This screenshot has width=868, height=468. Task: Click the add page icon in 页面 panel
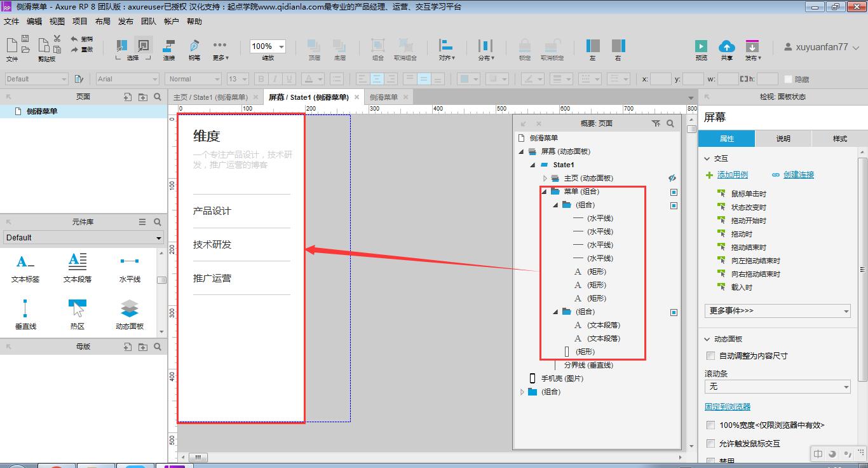click(x=127, y=97)
